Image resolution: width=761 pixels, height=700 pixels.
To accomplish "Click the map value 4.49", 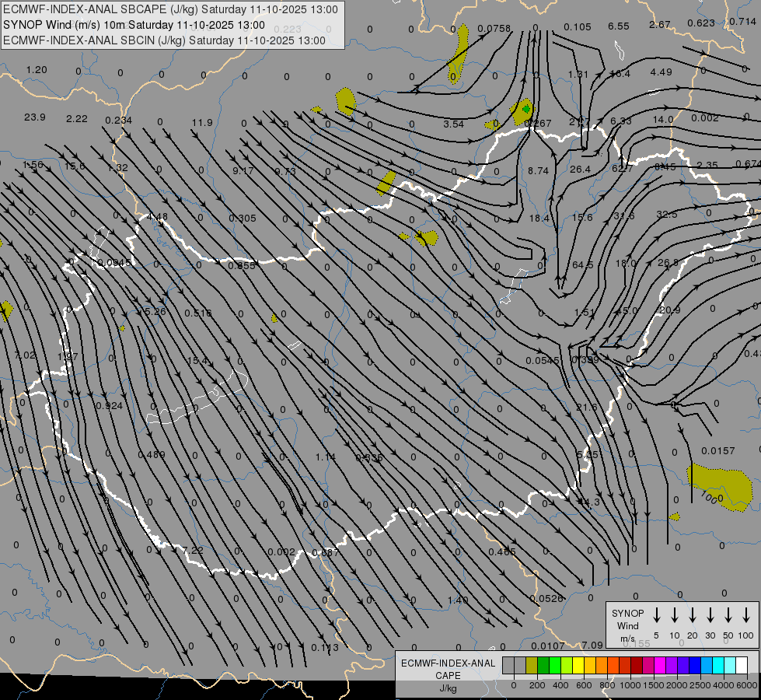I will pyautogui.click(x=661, y=72).
